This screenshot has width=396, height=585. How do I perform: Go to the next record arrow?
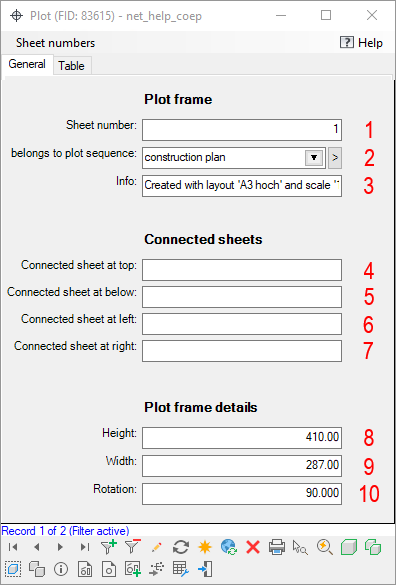tap(60, 547)
